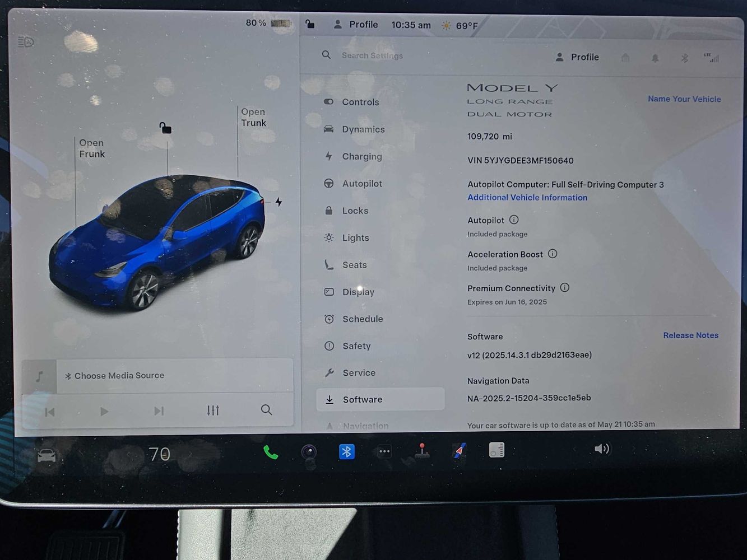
Task: Show info for Premium Connectivity
Action: (565, 287)
